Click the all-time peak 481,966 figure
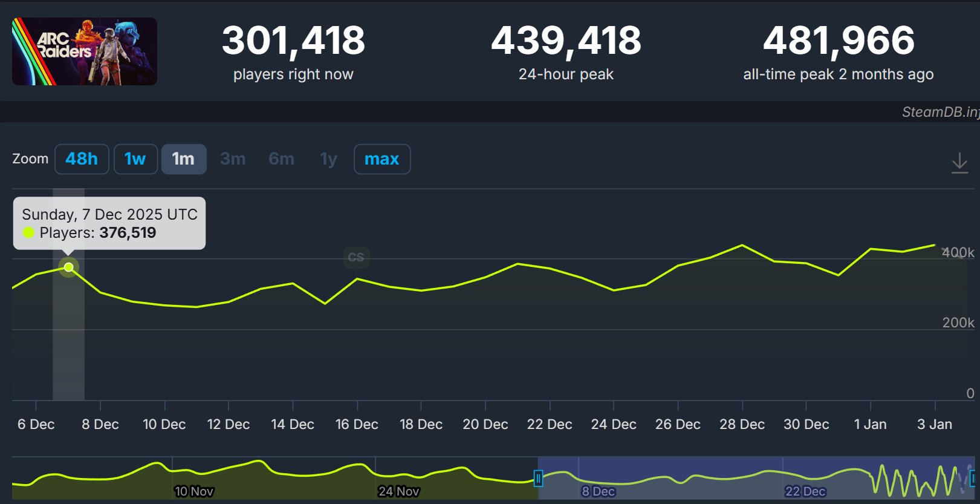The height and width of the screenshot is (504, 980). pos(839,41)
